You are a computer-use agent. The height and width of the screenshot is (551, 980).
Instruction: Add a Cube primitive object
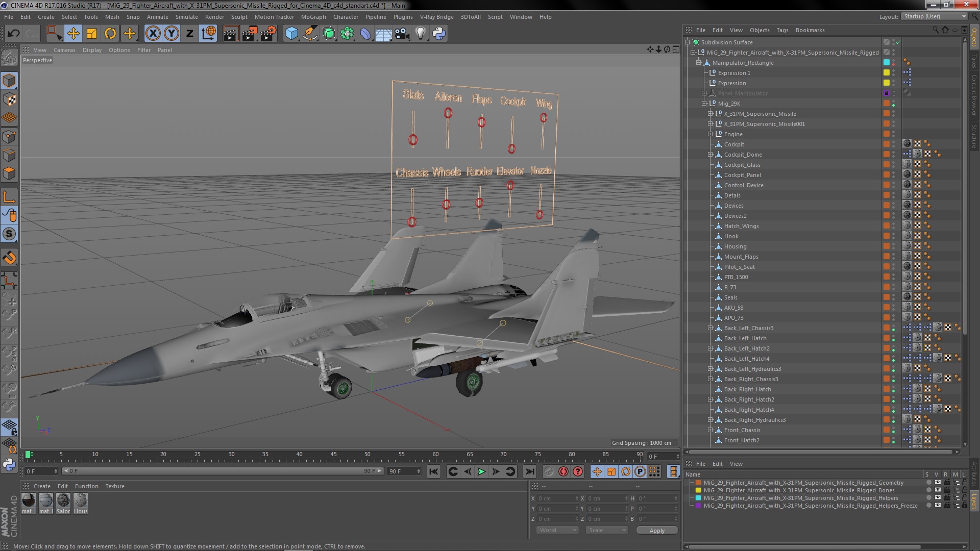[291, 34]
